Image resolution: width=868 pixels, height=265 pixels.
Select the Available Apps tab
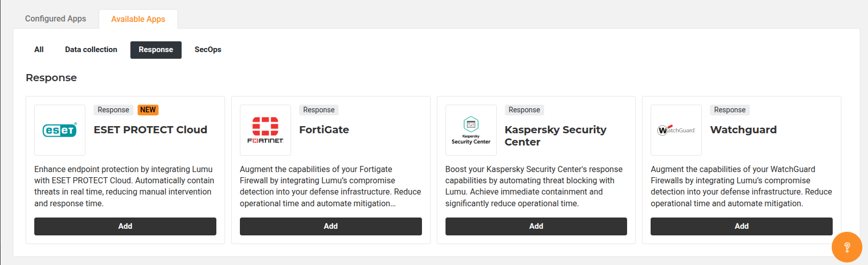pos(138,19)
